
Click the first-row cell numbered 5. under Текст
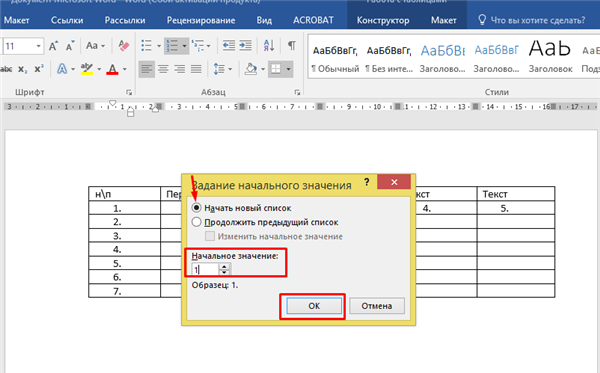click(516, 208)
